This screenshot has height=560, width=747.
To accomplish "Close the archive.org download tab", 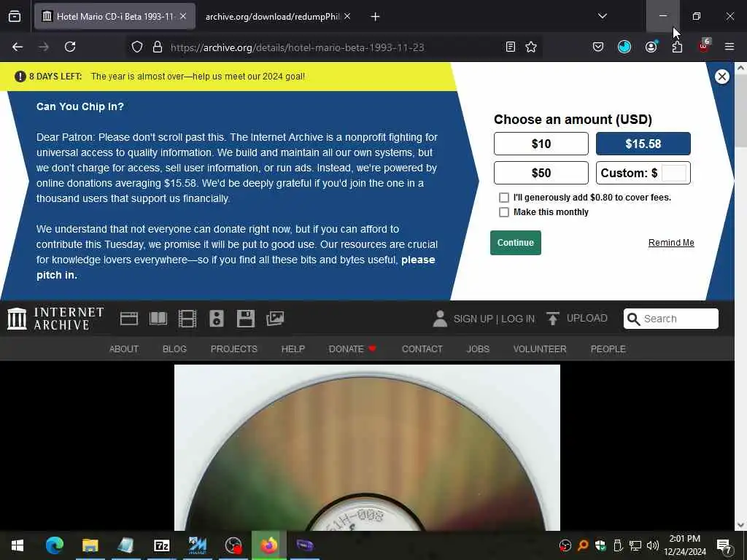I will tap(347, 17).
